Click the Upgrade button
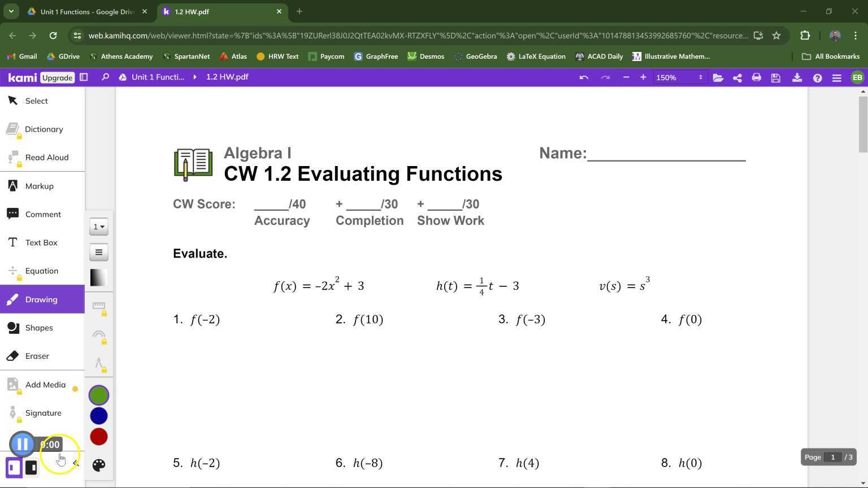The image size is (868, 488). [57, 77]
